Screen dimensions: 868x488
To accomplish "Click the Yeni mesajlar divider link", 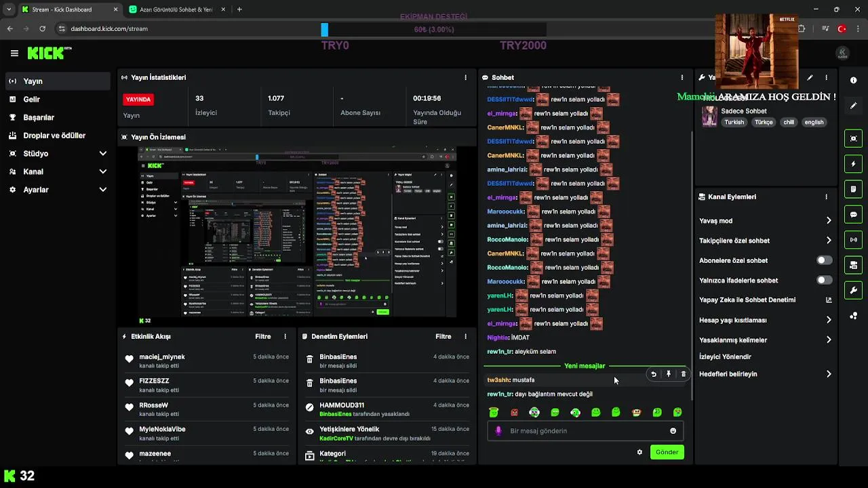I will point(585,366).
